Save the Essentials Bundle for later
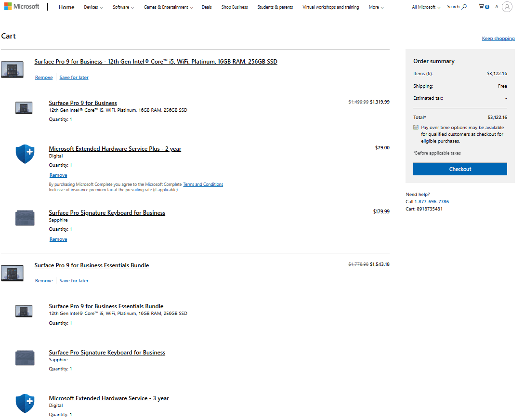Image resolution: width=524 pixels, height=420 pixels. tap(74, 280)
